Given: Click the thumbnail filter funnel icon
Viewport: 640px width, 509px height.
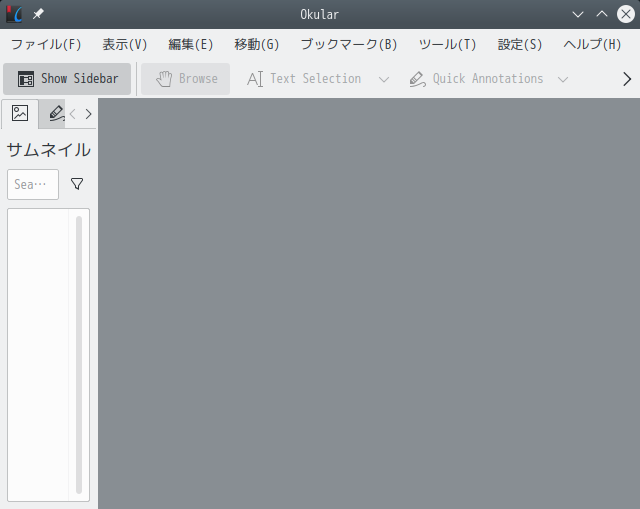Looking at the screenshot, I should coord(77,184).
